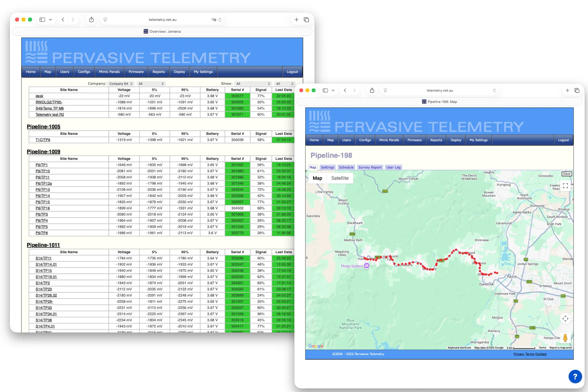Click serial number 304577 cell
Viewport: 588px width, 392px height.
click(237, 96)
